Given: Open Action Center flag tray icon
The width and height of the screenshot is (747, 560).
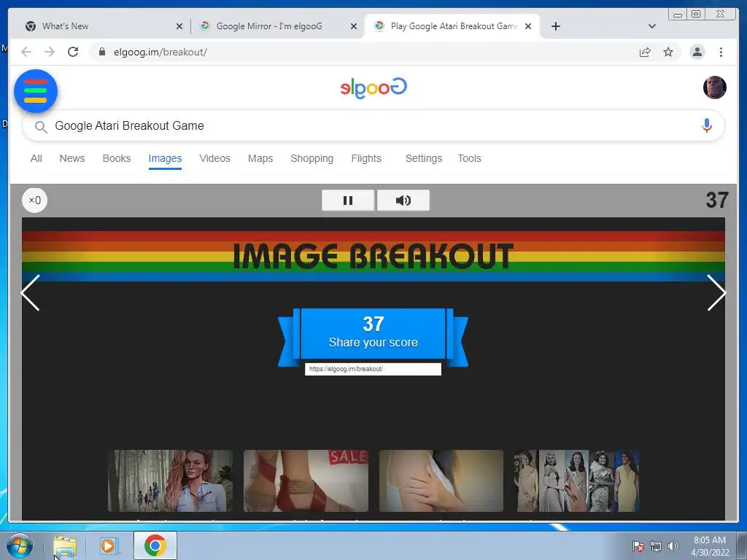Looking at the screenshot, I should (x=638, y=546).
